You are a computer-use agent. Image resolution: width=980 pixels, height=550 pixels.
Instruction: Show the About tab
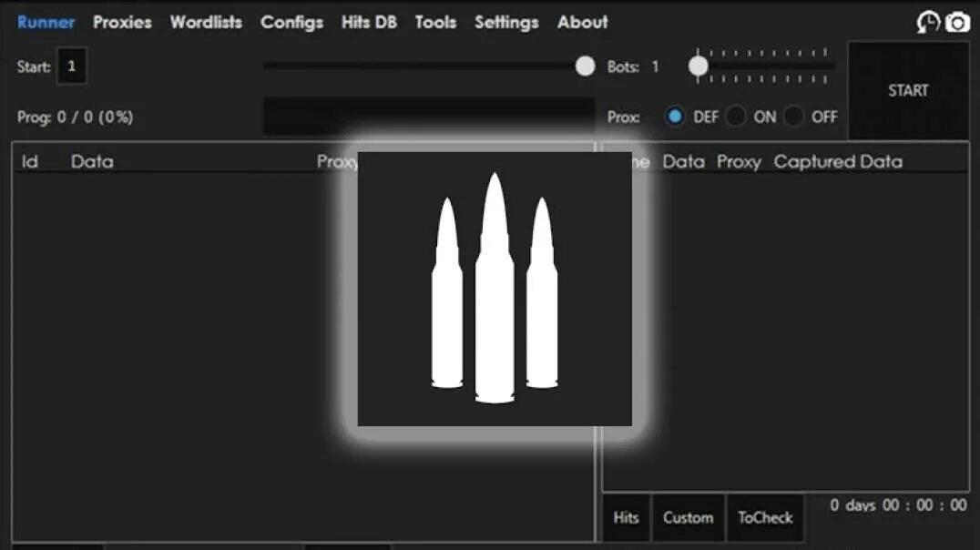coord(583,23)
